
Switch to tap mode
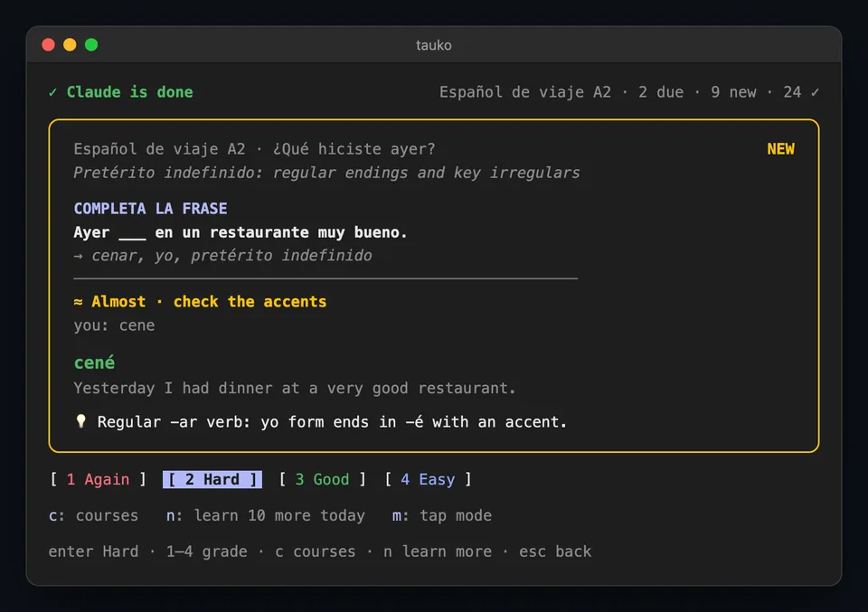click(442, 515)
